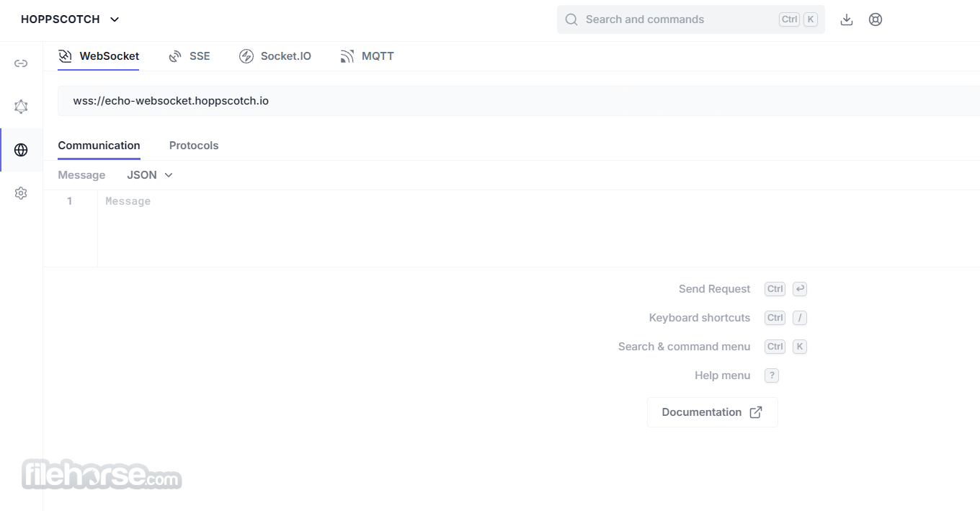
Task: Click the download app icon
Action: tap(847, 19)
